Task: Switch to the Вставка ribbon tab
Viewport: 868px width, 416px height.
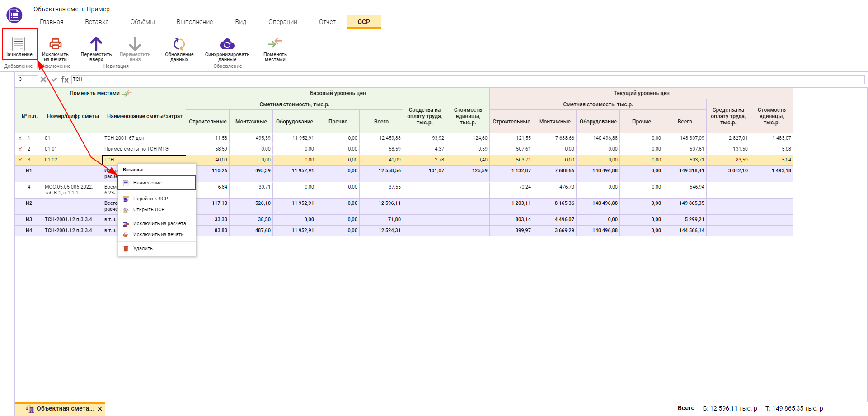Action: pyautogui.click(x=97, y=22)
